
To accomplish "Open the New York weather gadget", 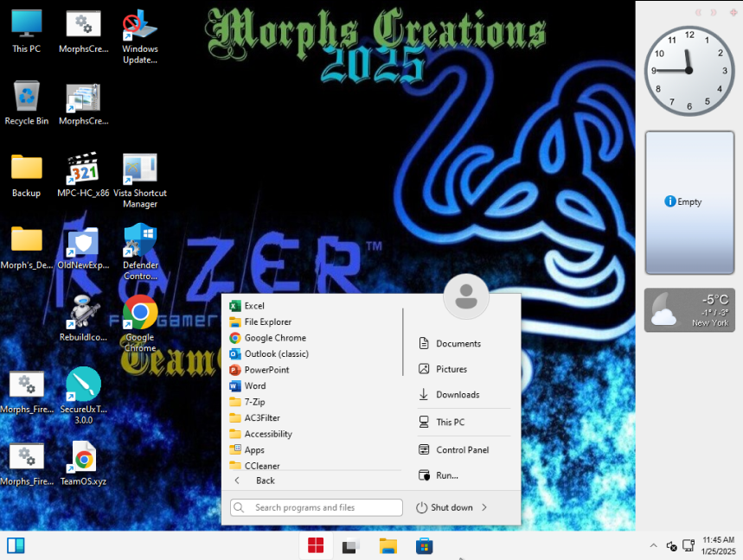I will pyautogui.click(x=689, y=310).
